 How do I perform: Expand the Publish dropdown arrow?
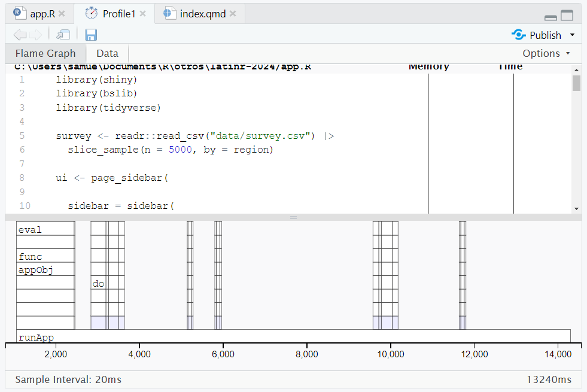[572, 35]
